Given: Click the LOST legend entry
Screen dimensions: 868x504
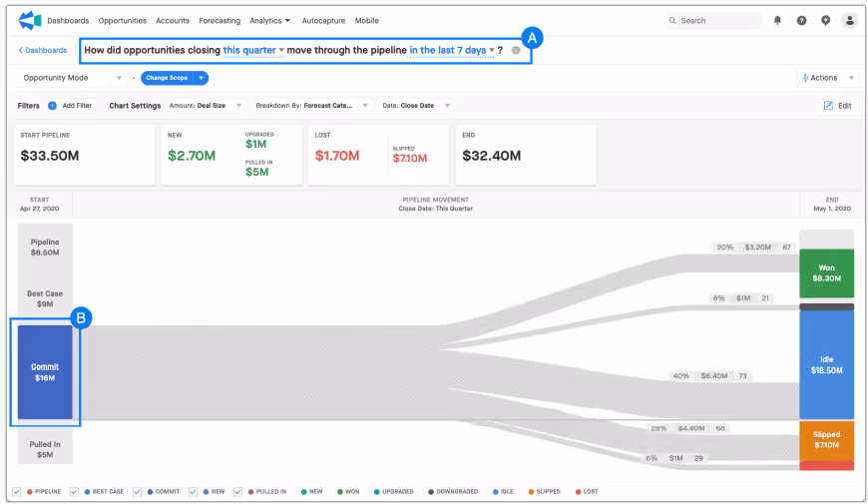Looking at the screenshot, I should 587,491.
